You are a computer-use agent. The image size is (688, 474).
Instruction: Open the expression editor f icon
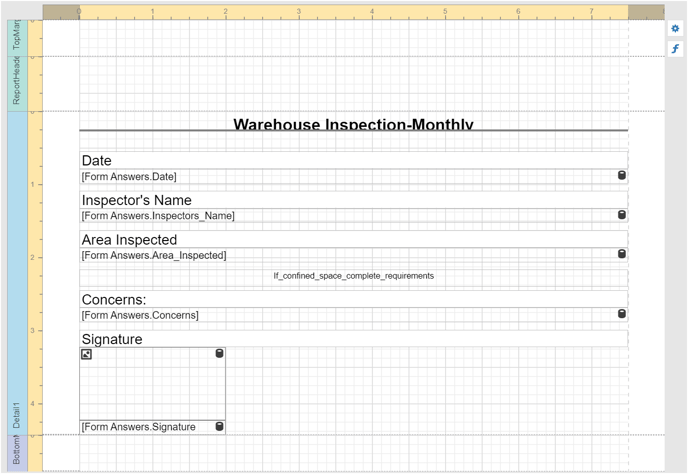675,48
